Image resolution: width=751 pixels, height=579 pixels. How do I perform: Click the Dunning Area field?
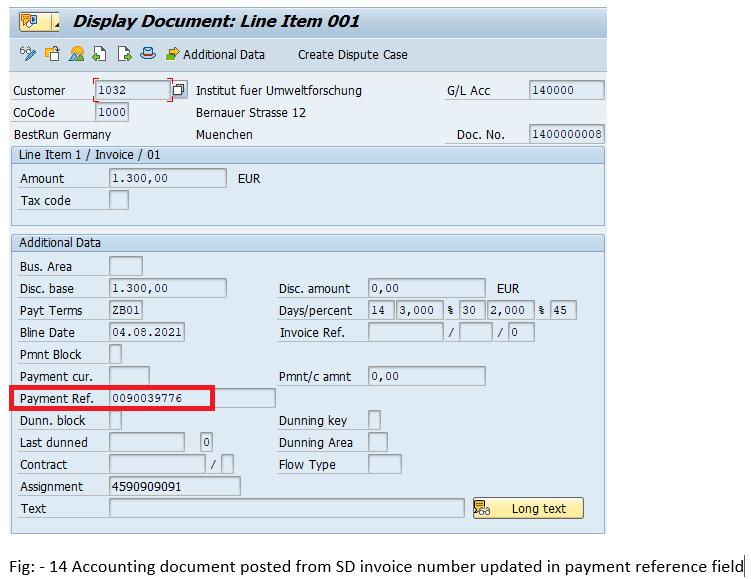coord(378,443)
